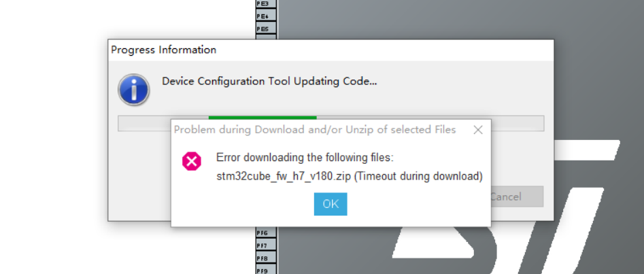Select pin PE4 on the chip

[262, 16]
